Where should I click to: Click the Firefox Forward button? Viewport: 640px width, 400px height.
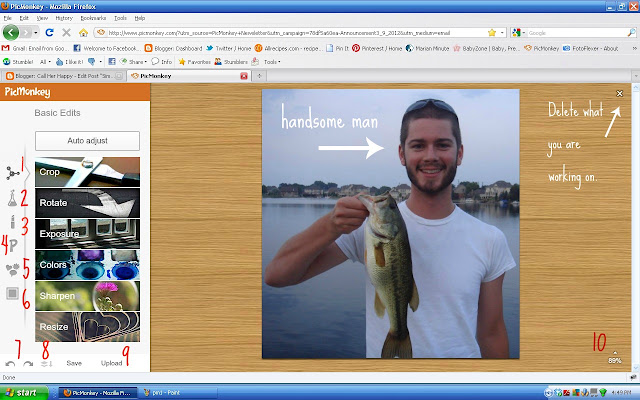tap(26, 33)
